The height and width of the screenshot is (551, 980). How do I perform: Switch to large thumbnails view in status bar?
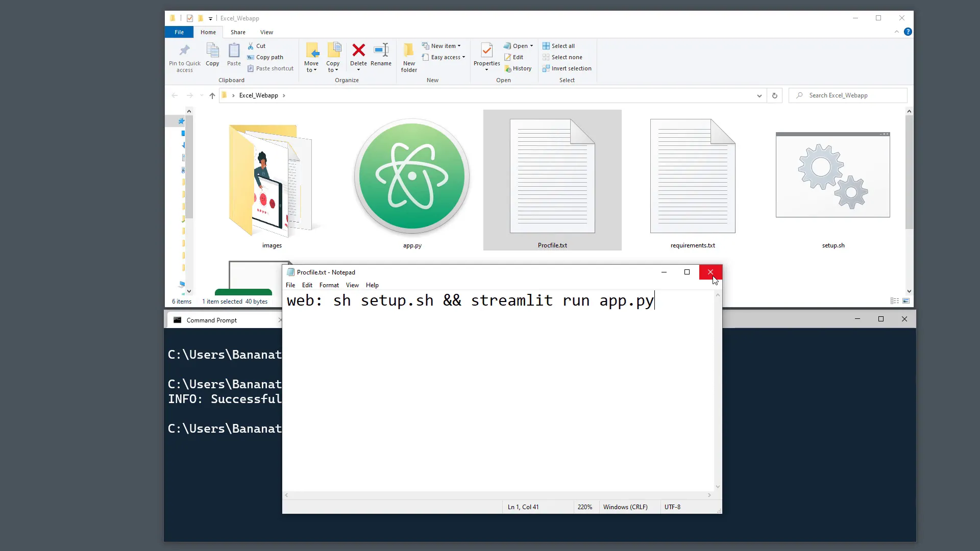(907, 301)
